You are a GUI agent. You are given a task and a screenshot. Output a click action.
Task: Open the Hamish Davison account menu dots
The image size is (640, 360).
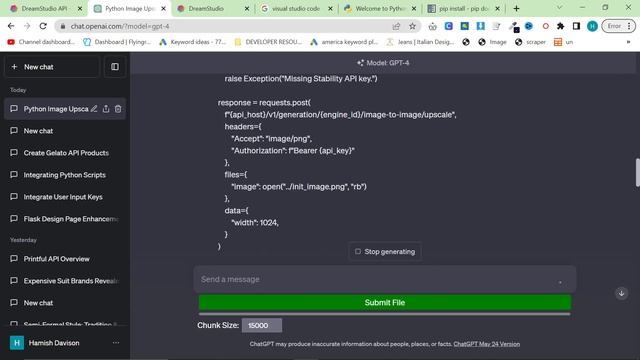point(116,343)
